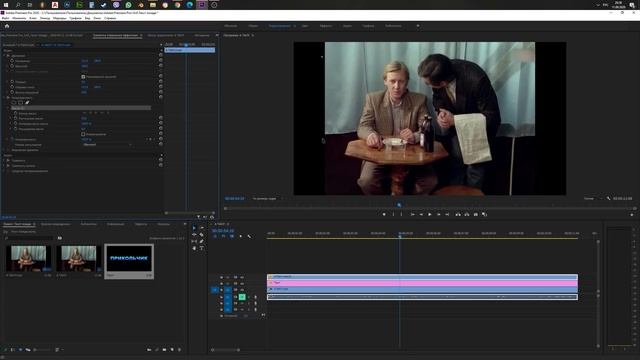Open Comparison View in program monitor
This screenshot has width=640, height=360.
[x=485, y=214]
